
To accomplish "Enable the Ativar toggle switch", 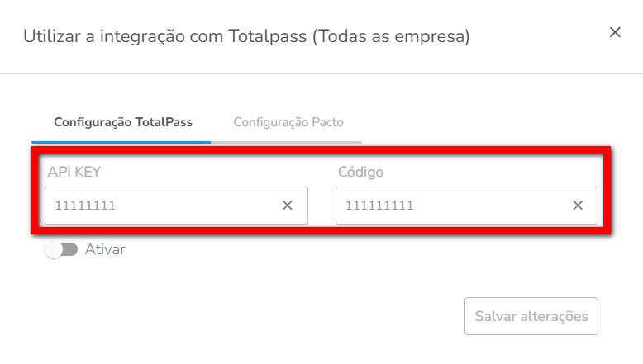I will 61,249.
